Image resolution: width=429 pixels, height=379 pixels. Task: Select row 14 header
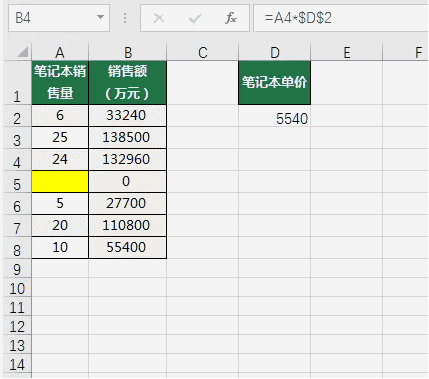(17, 364)
